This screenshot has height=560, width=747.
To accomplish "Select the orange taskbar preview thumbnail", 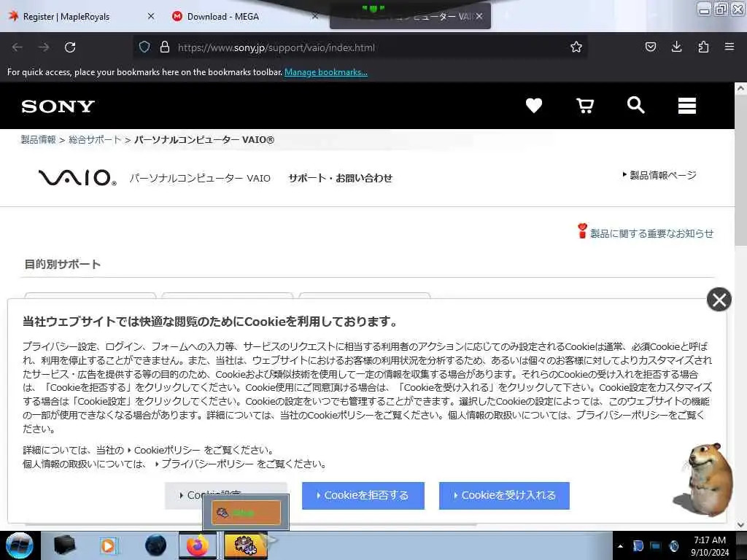I will [x=246, y=513].
